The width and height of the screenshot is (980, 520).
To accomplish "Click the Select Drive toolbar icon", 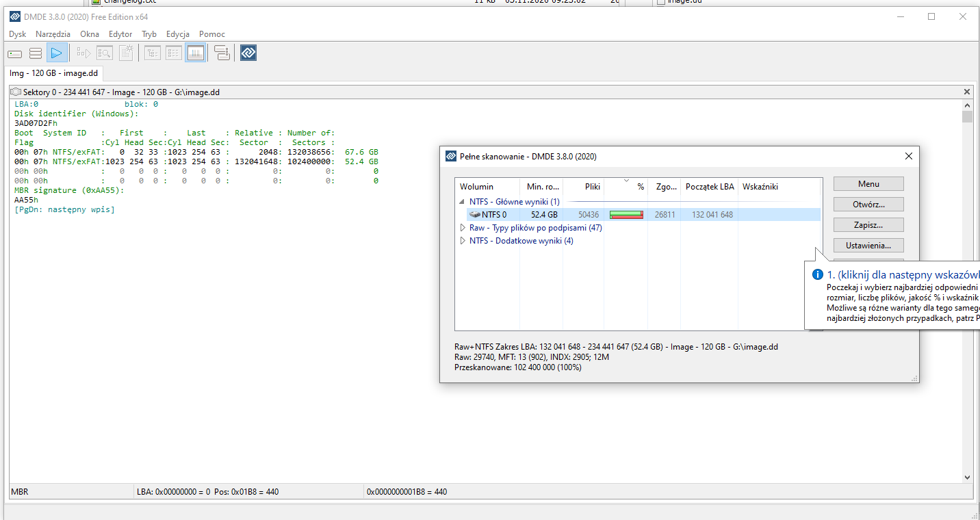I will point(15,53).
